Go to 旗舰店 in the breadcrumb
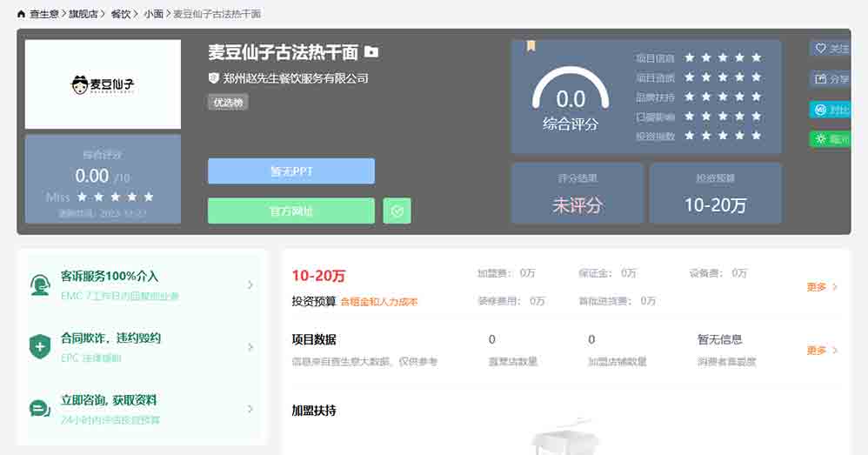The height and width of the screenshot is (455, 868). tap(83, 14)
